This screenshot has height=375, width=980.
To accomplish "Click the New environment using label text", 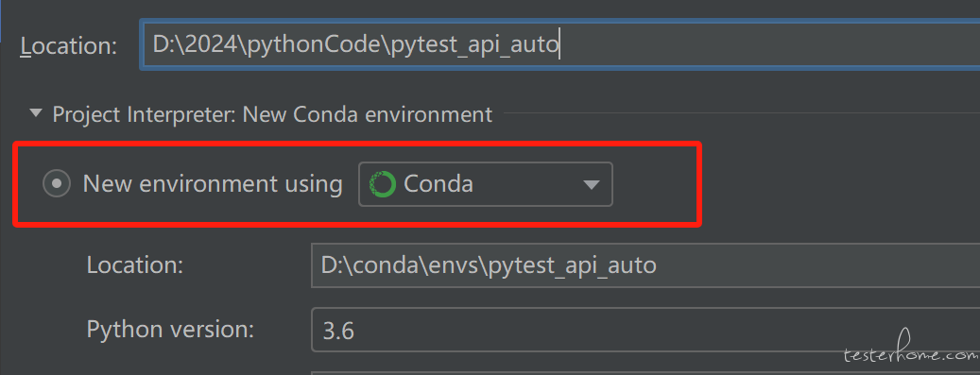I will point(214,184).
